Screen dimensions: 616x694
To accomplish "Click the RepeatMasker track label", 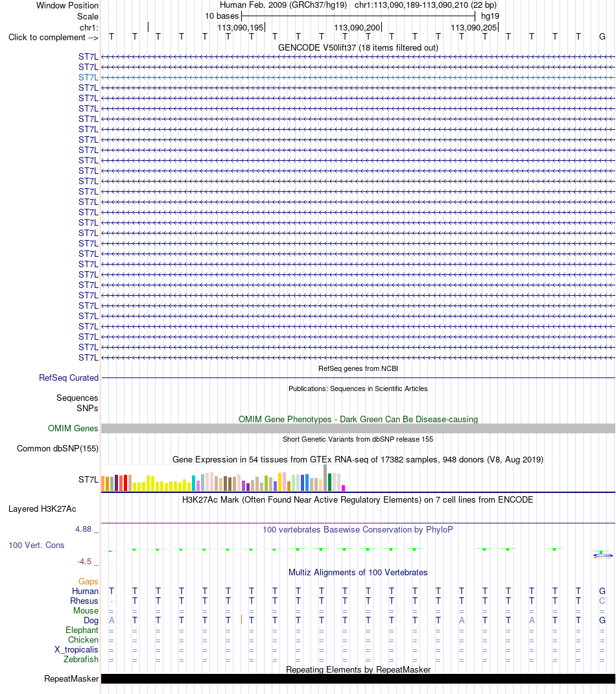I will (71, 679).
